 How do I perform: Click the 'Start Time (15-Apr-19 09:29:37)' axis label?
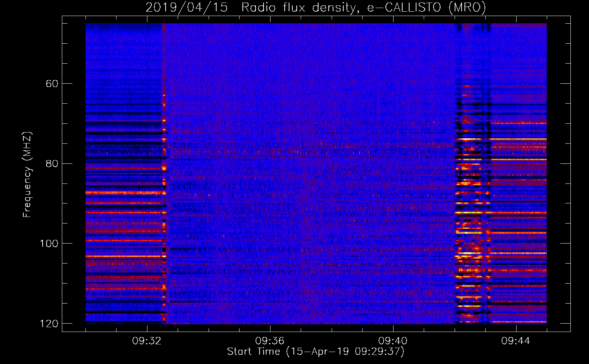pos(316,352)
